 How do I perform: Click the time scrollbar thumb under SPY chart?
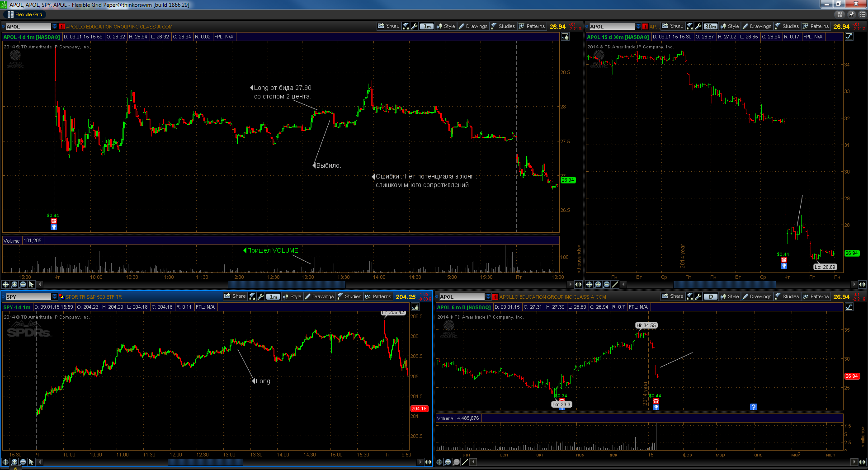(x=205, y=462)
